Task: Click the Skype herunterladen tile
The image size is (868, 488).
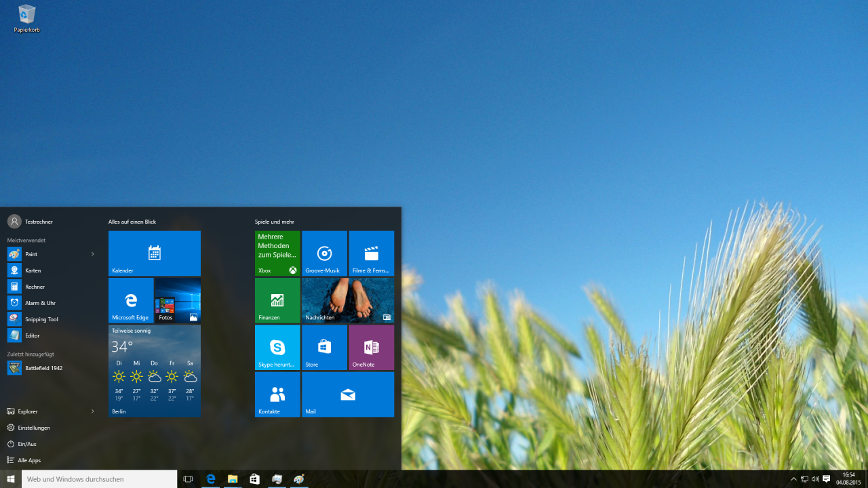Action: pos(277,347)
